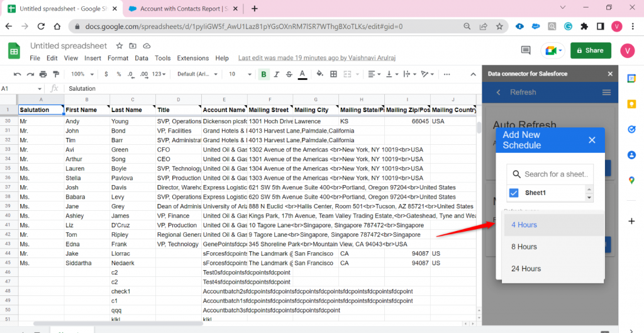Open the Google account avatar
The image size is (644, 333).
tap(627, 50)
